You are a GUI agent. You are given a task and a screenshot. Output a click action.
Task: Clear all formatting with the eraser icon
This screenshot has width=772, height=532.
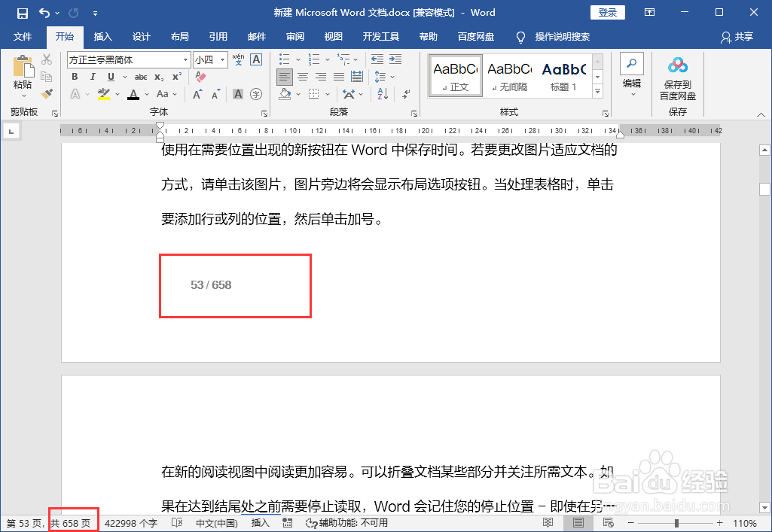point(200,78)
